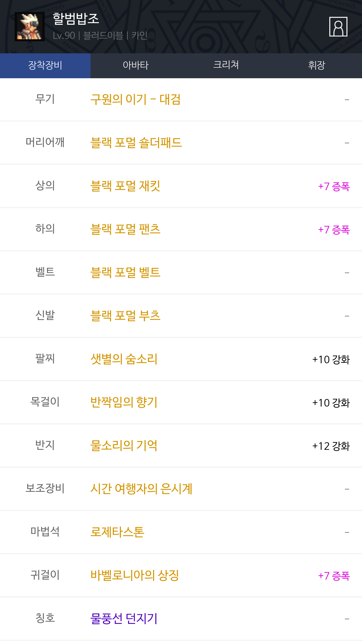Tap the profile icon in header

(338, 27)
